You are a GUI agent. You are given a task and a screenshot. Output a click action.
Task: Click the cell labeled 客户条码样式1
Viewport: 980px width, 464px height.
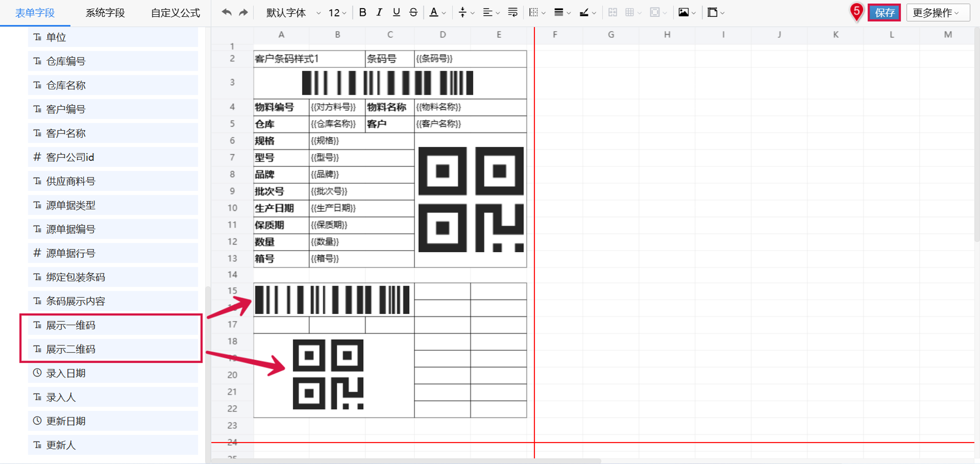[309, 59]
